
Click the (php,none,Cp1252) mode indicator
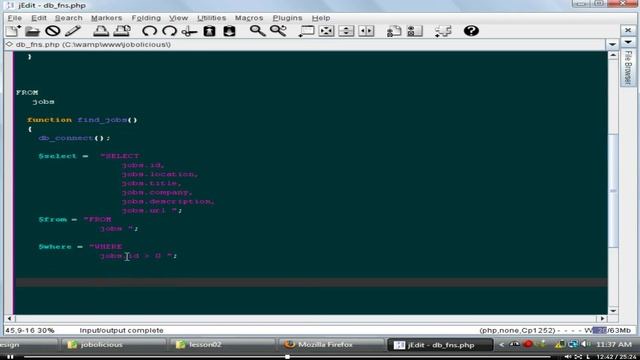tap(517, 330)
